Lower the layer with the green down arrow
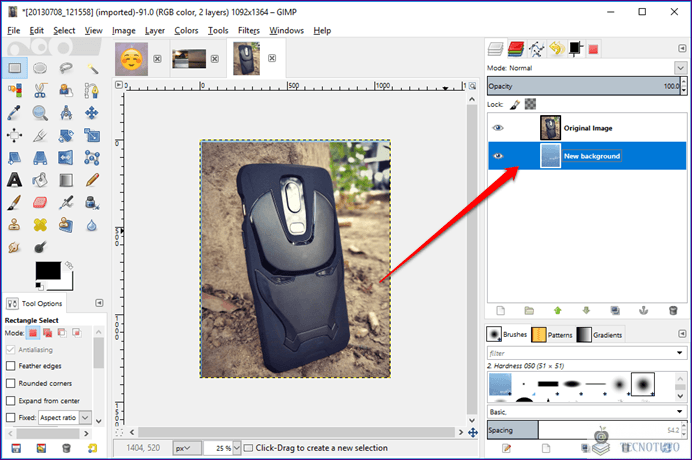The image size is (692, 460). (x=586, y=311)
